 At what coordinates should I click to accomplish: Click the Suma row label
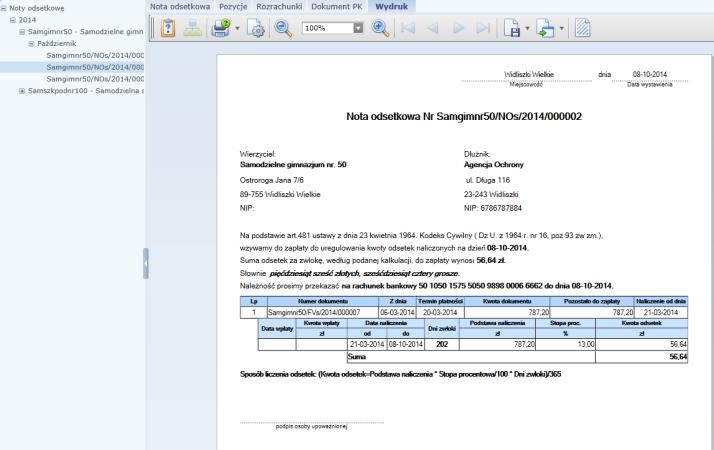click(x=357, y=357)
